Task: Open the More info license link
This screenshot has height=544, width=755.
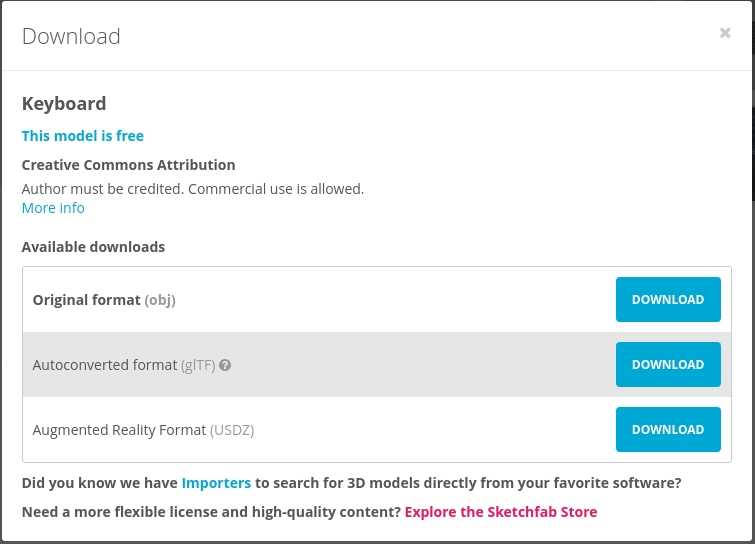Action: coord(53,208)
